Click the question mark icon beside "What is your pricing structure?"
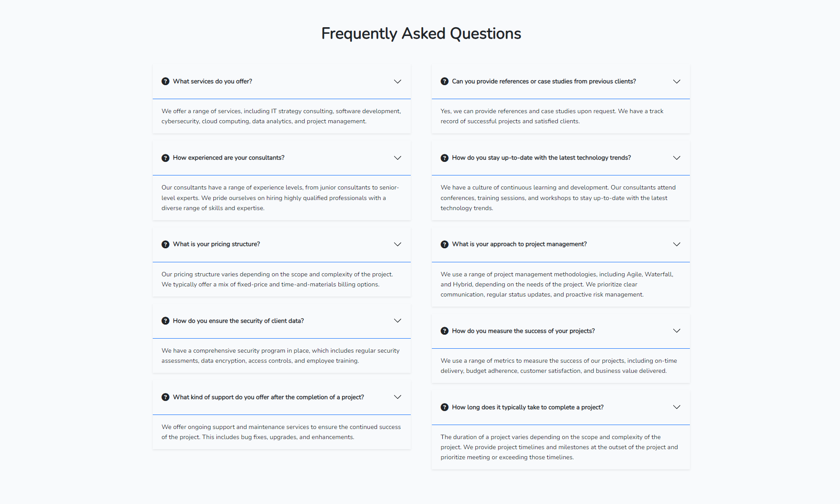 [165, 244]
